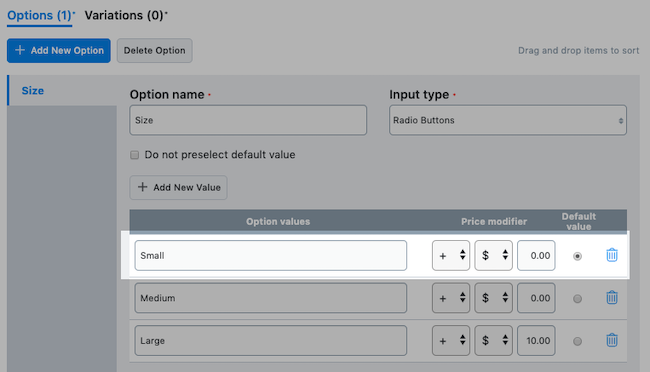This screenshot has height=372, width=650.
Task: Select the Size option in sidebar
Action: (62, 90)
